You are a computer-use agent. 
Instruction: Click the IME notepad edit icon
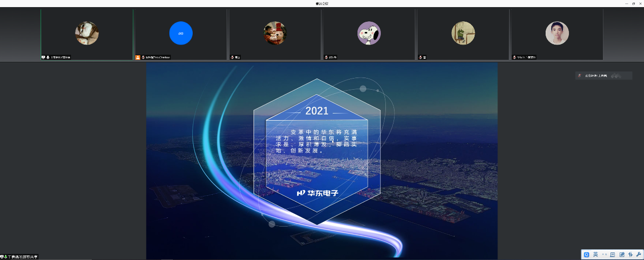(621, 254)
